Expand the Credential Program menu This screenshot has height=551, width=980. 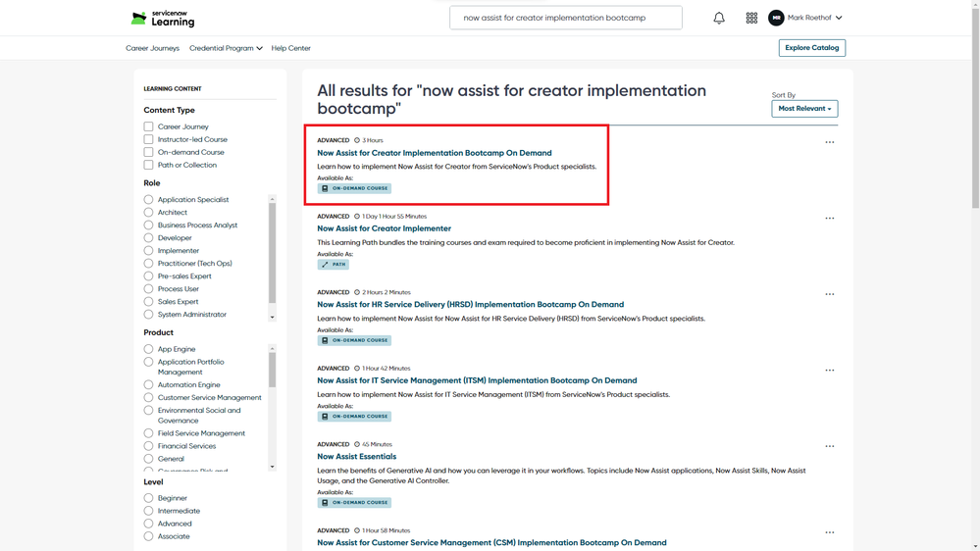click(x=226, y=48)
